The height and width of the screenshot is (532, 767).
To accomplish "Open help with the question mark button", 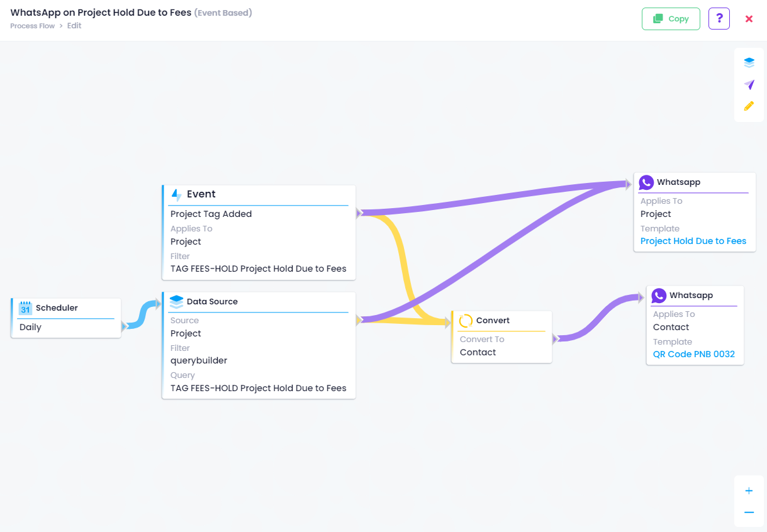I will point(719,19).
